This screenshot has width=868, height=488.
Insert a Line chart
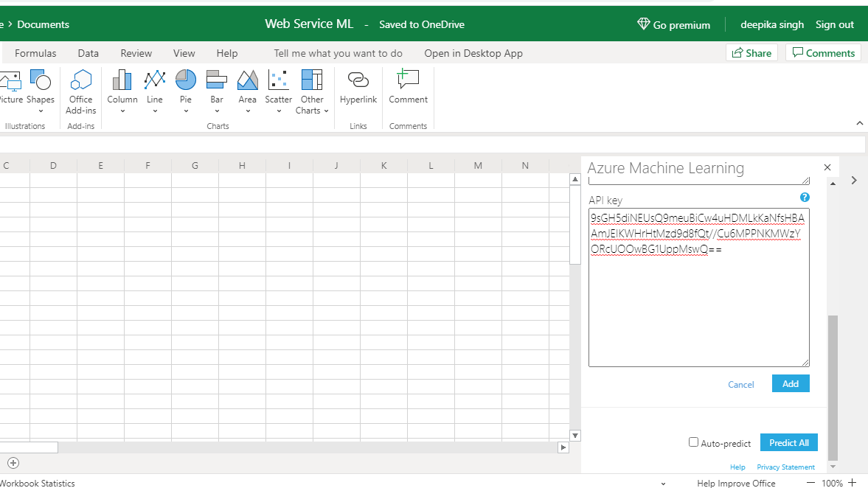click(x=154, y=91)
